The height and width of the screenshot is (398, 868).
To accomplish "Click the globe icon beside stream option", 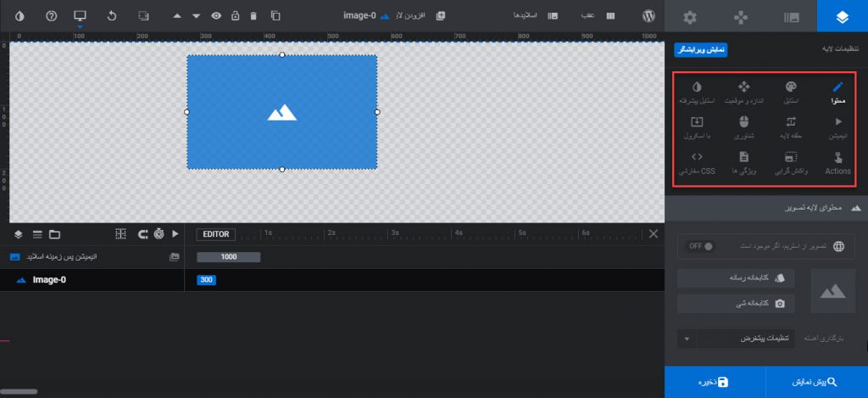I will click(x=839, y=247).
